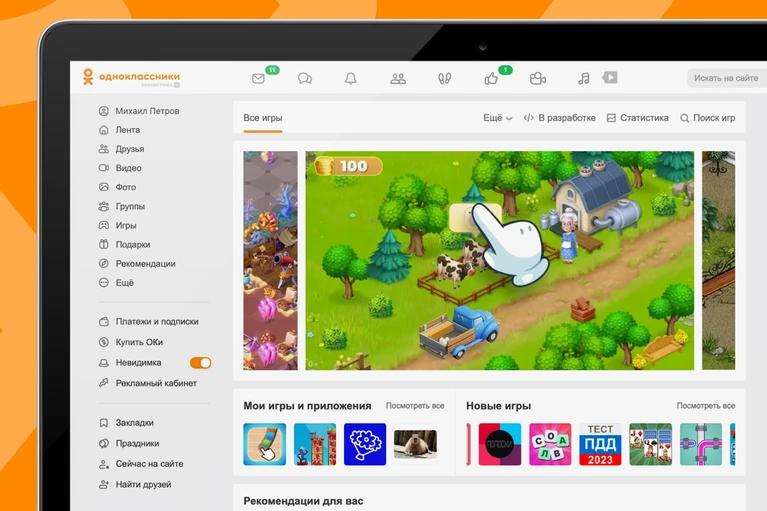Open guests footprints icon
This screenshot has height=511, width=767.
[444, 79]
